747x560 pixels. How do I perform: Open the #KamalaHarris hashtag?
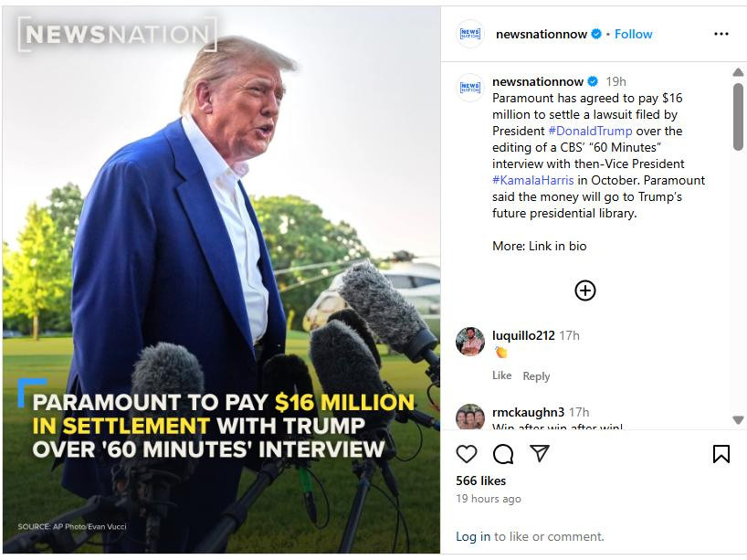click(533, 180)
